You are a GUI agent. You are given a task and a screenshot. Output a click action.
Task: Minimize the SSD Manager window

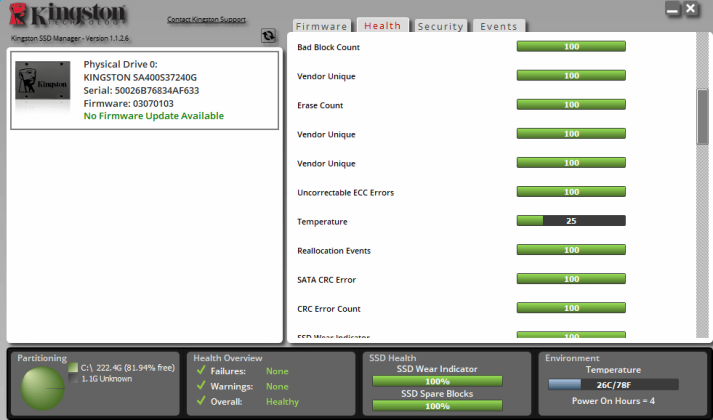click(672, 9)
